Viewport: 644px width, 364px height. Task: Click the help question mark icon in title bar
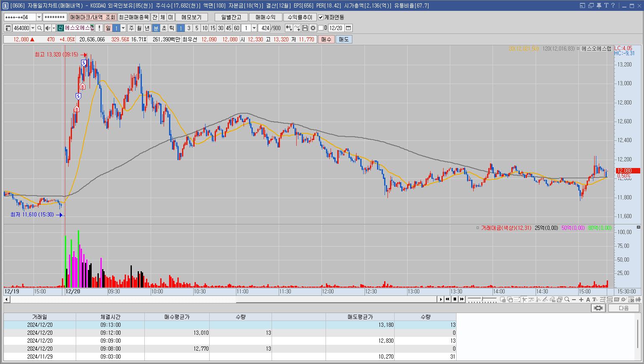pos(613,5)
